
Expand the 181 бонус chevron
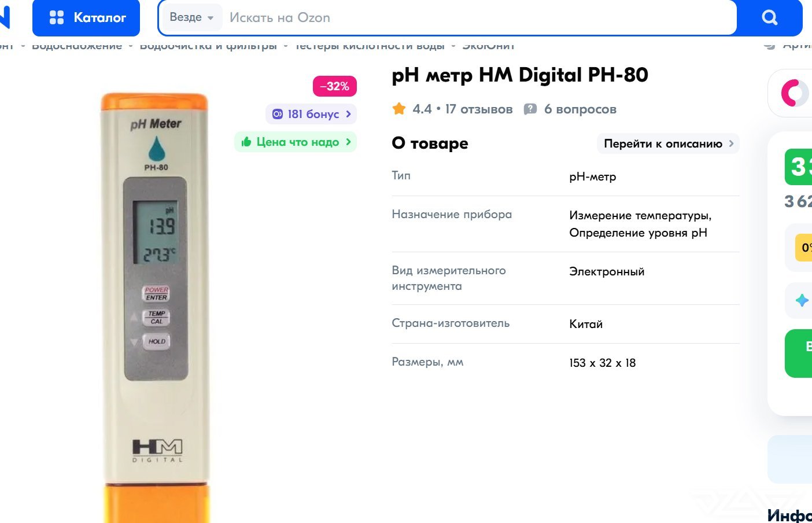348,114
